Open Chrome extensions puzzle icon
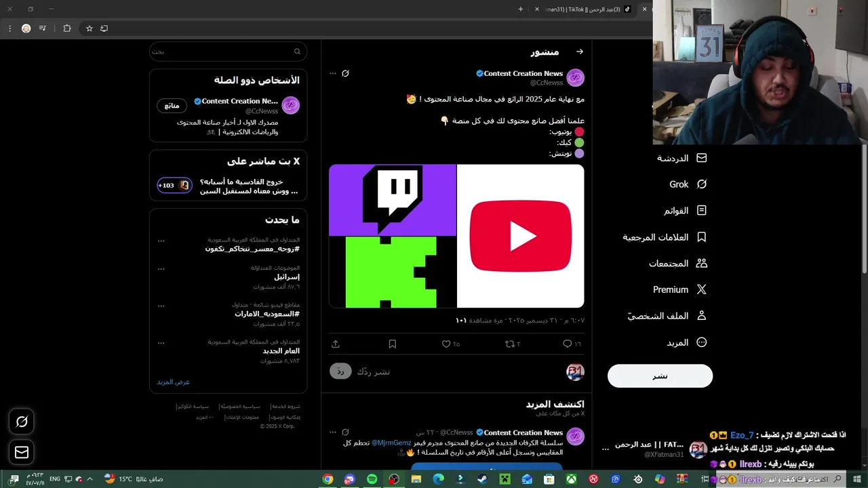The image size is (868, 488). pos(66,28)
